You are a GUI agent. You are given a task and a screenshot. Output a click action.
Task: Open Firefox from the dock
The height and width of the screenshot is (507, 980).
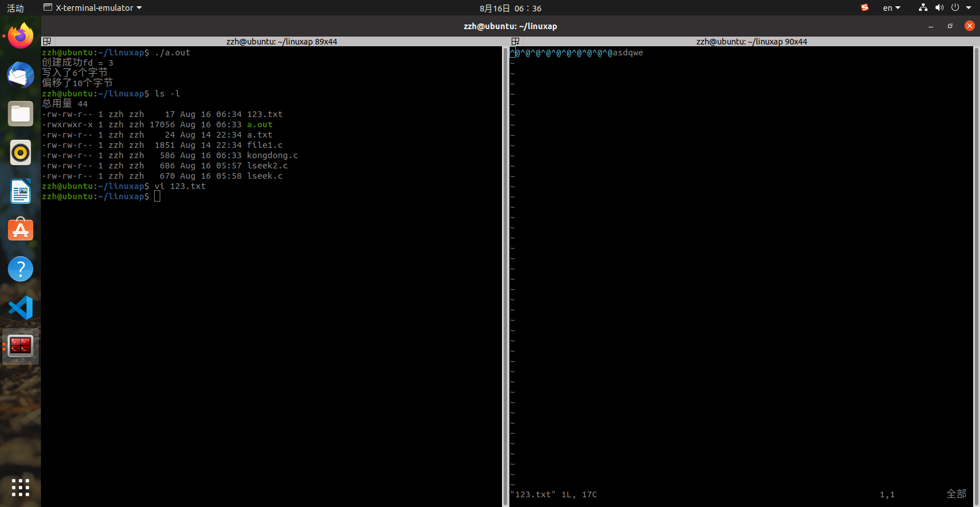(x=21, y=36)
